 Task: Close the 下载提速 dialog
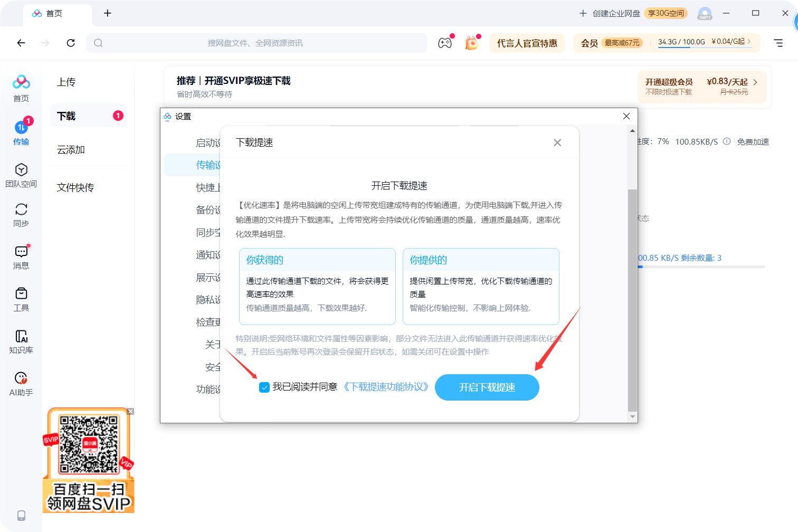coord(557,142)
